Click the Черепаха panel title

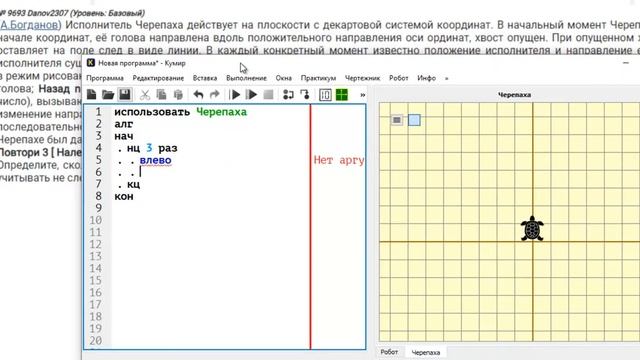point(514,95)
